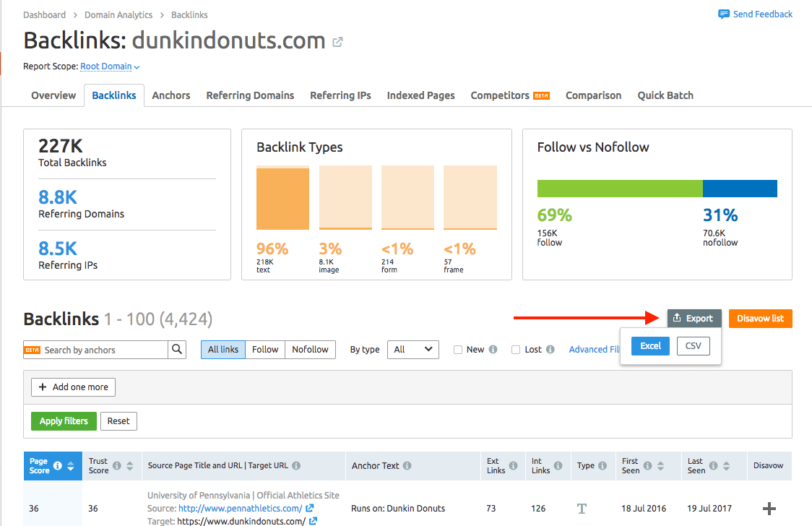
Task: Click Apply filters button
Action: 64,421
